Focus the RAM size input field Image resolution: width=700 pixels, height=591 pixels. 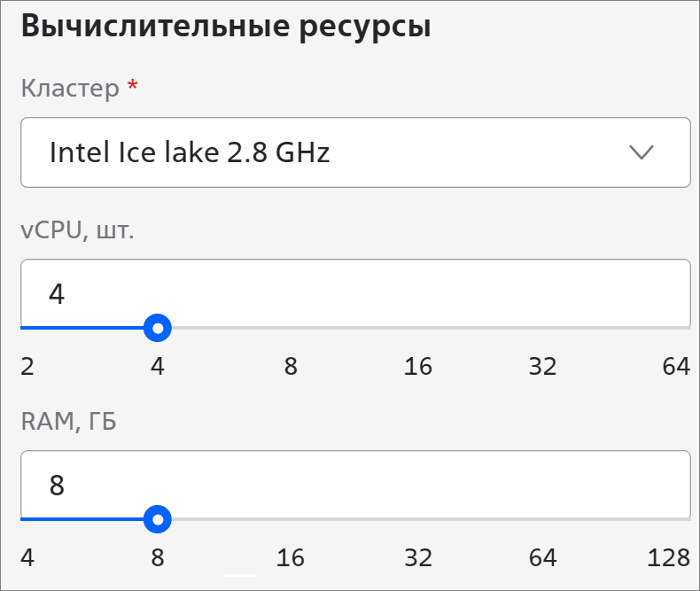point(354,485)
